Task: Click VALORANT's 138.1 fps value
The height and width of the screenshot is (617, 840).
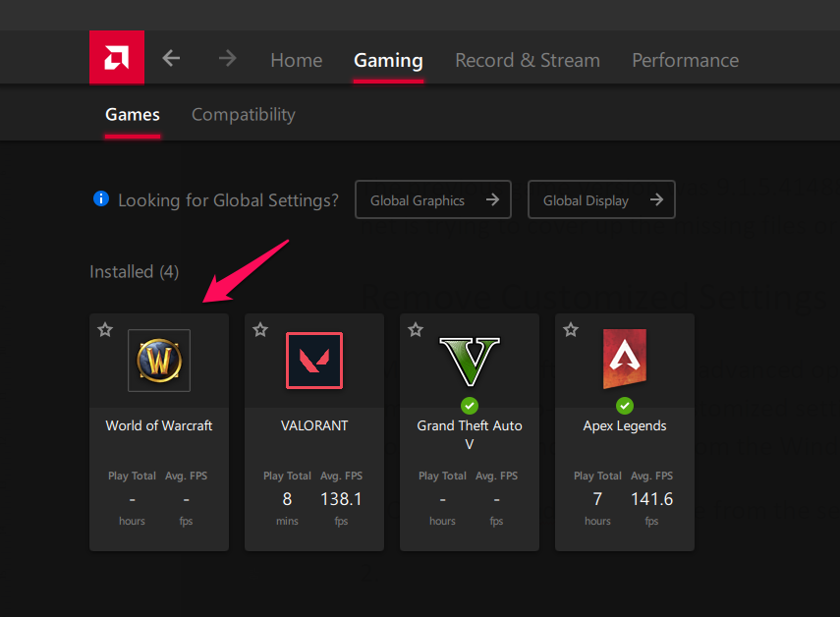Action: pyautogui.click(x=341, y=499)
